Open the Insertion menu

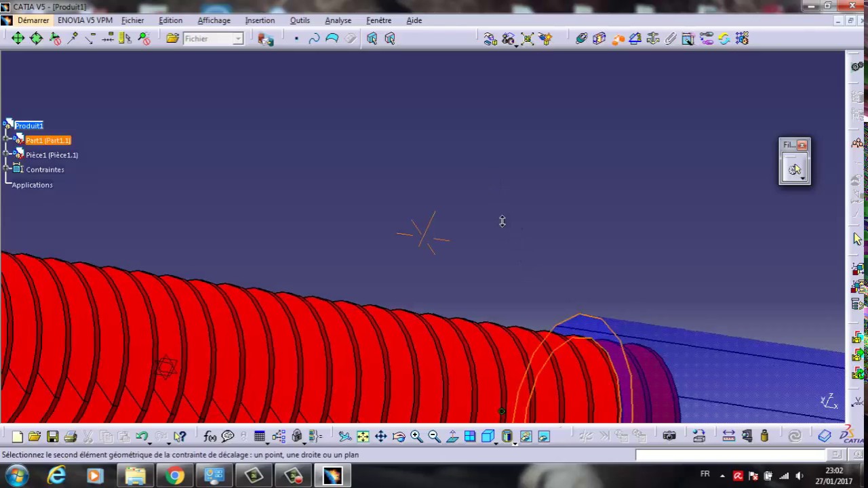[x=260, y=20]
